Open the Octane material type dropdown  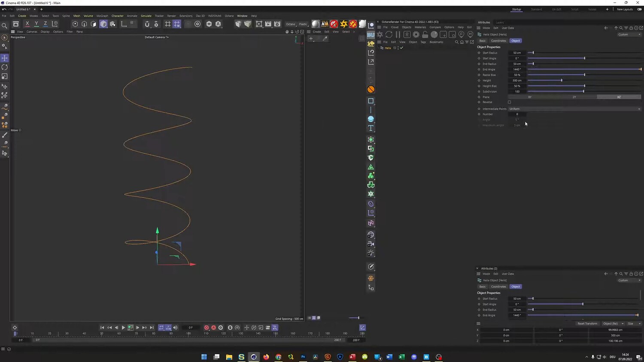[x=292, y=24]
